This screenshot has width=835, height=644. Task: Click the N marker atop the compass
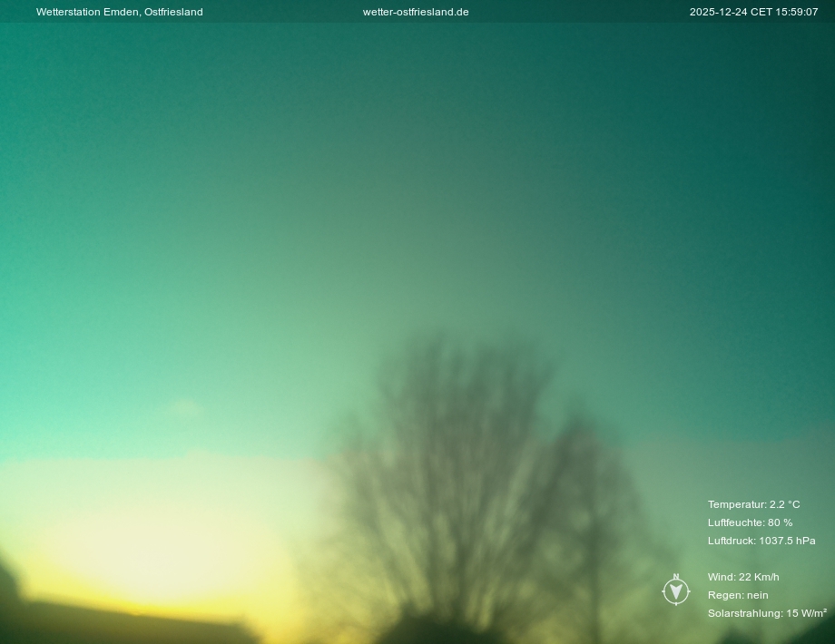point(675,577)
